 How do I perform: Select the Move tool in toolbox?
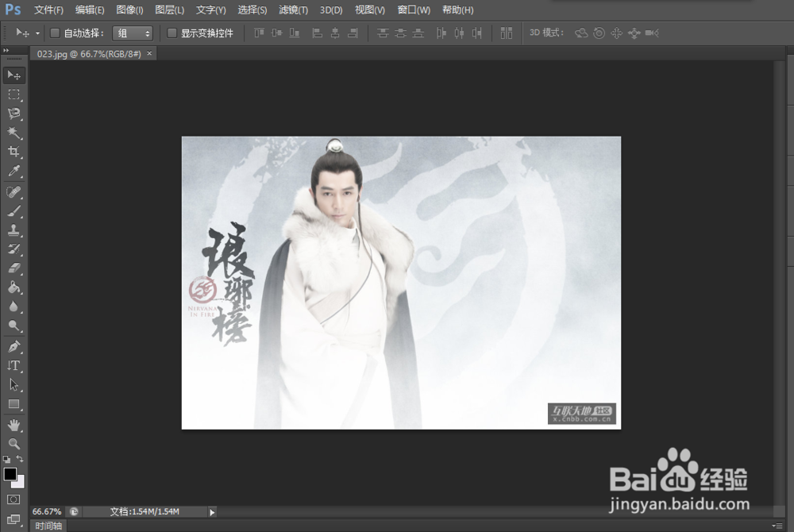tap(13, 75)
